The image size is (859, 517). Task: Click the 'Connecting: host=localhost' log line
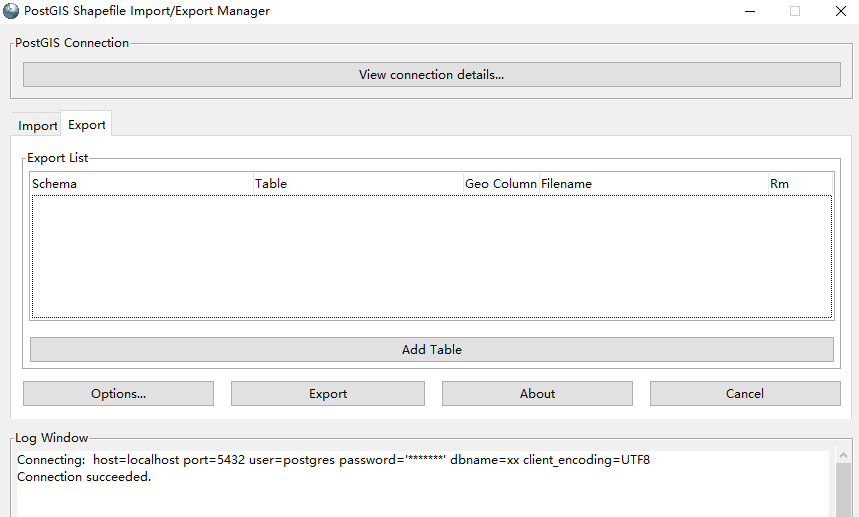click(333, 459)
